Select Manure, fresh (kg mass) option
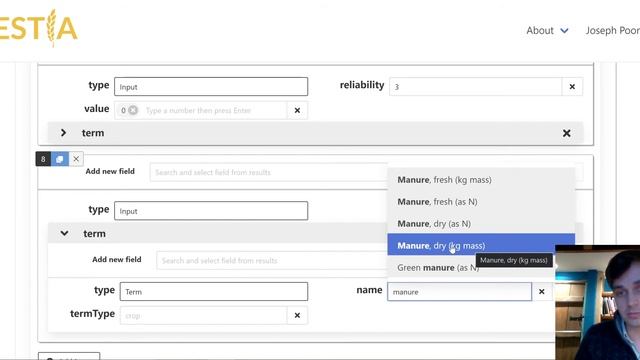Viewport: 640px width, 360px height. point(481,180)
